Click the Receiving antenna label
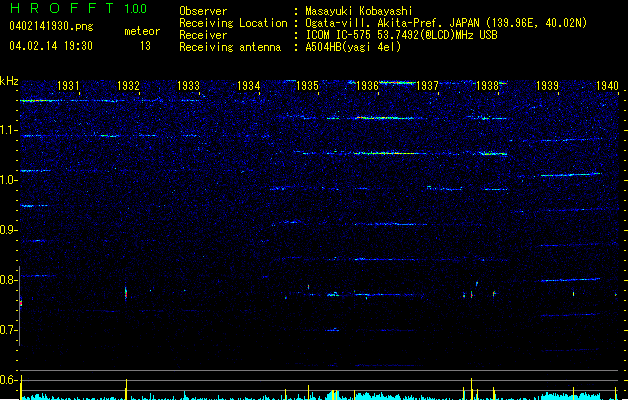Image resolution: width=629 pixels, height=400 pixels. coord(230,47)
